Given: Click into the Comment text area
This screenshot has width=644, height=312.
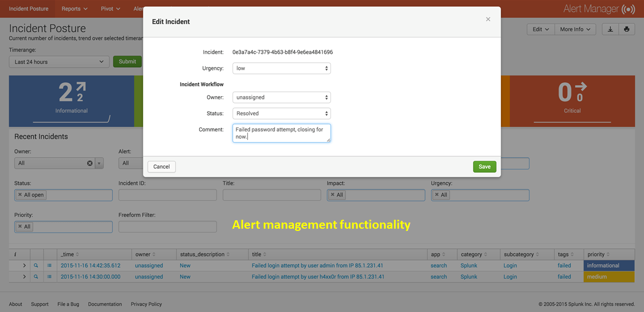Looking at the screenshot, I should [x=281, y=133].
